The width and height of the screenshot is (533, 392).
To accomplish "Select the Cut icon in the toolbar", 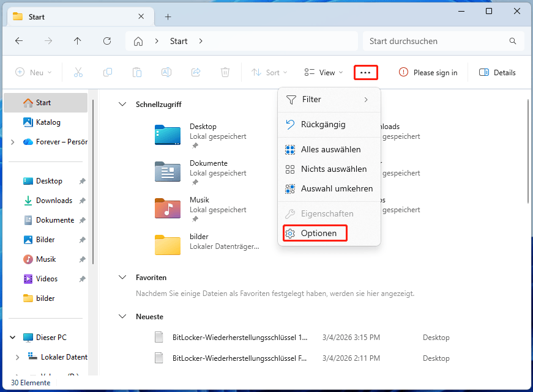I will click(x=78, y=72).
